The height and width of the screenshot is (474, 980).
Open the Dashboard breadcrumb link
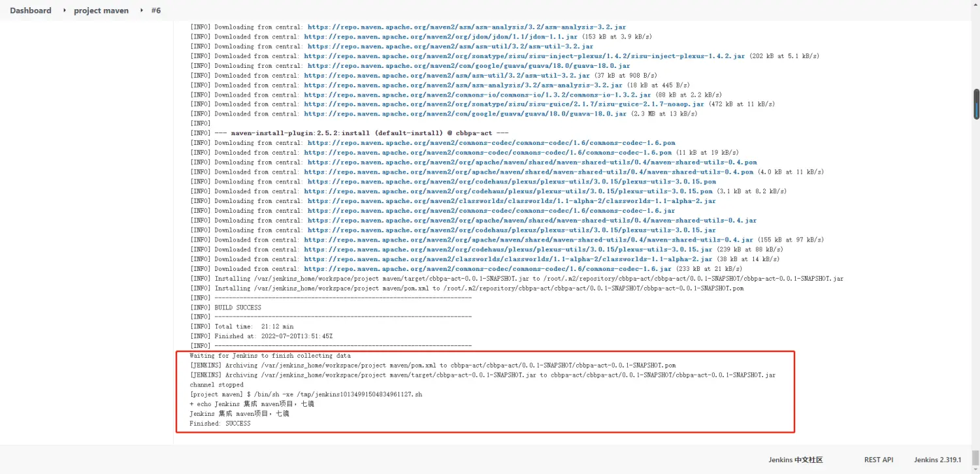tap(30, 10)
